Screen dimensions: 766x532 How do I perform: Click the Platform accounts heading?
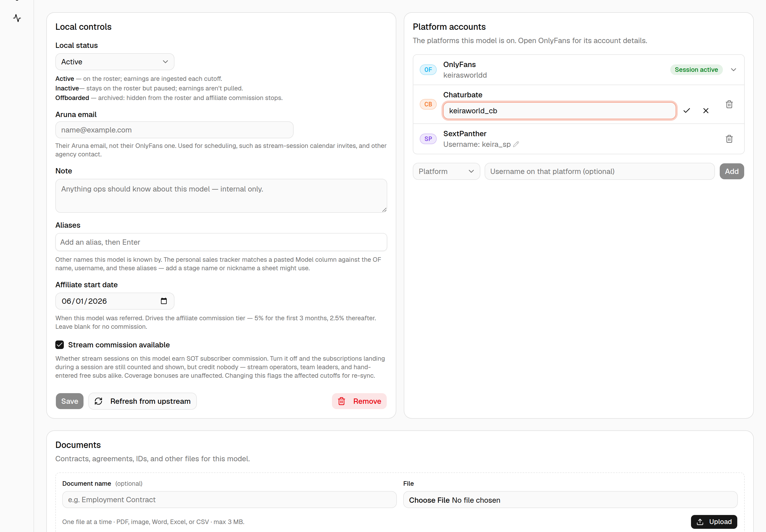tap(449, 27)
